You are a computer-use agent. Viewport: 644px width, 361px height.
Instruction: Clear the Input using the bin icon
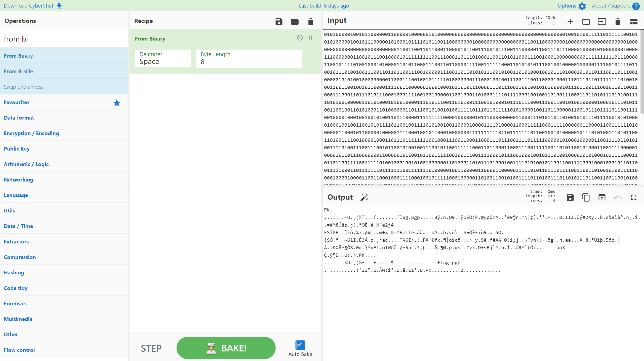pos(618,22)
